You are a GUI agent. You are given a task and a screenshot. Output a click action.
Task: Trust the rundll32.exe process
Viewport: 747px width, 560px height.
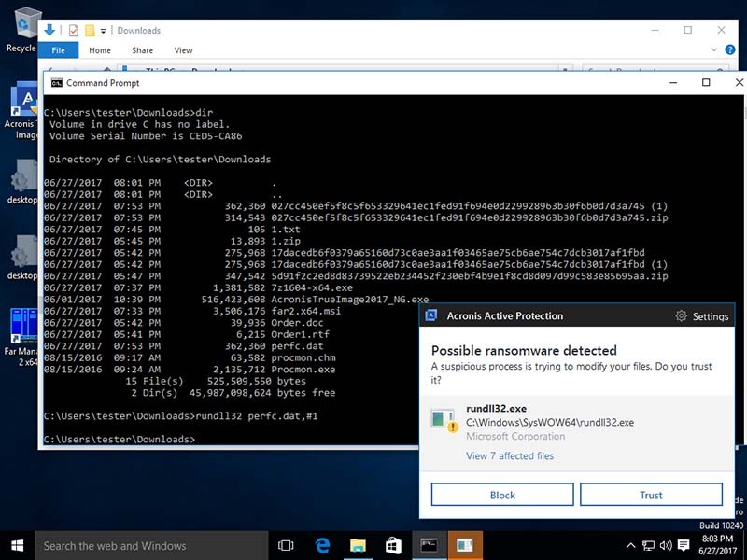pos(651,495)
